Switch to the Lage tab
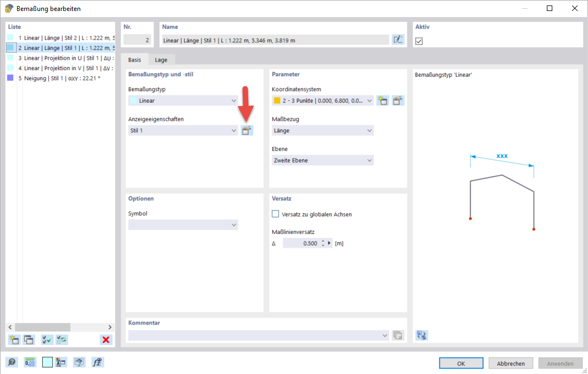The image size is (588, 374). (x=162, y=59)
